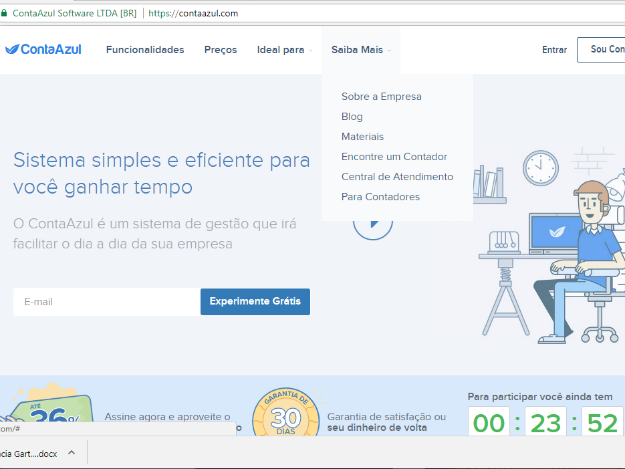625x469 pixels.
Task: Click the wall clock illustration
Action: (541, 168)
